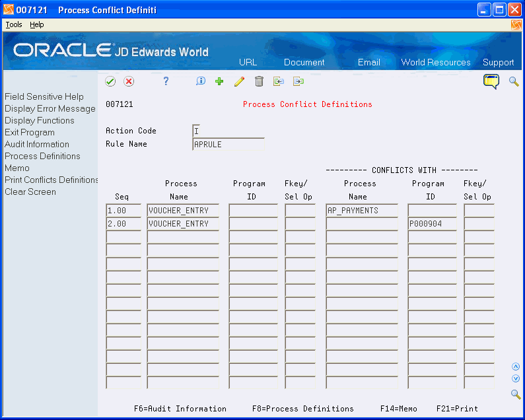Click the green plus Add icon
The image size is (525, 420).
click(x=219, y=81)
